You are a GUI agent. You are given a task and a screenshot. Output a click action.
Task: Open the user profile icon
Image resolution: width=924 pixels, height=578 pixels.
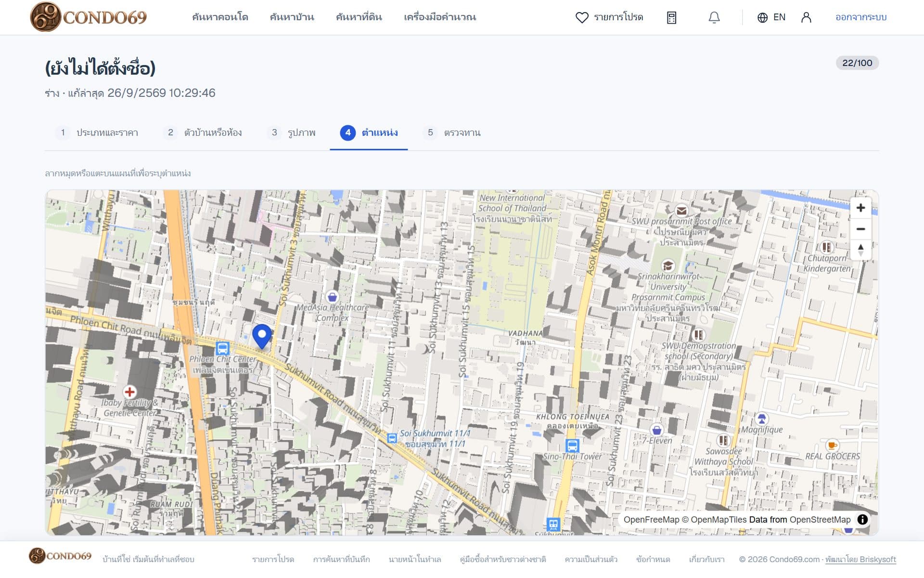click(x=806, y=17)
